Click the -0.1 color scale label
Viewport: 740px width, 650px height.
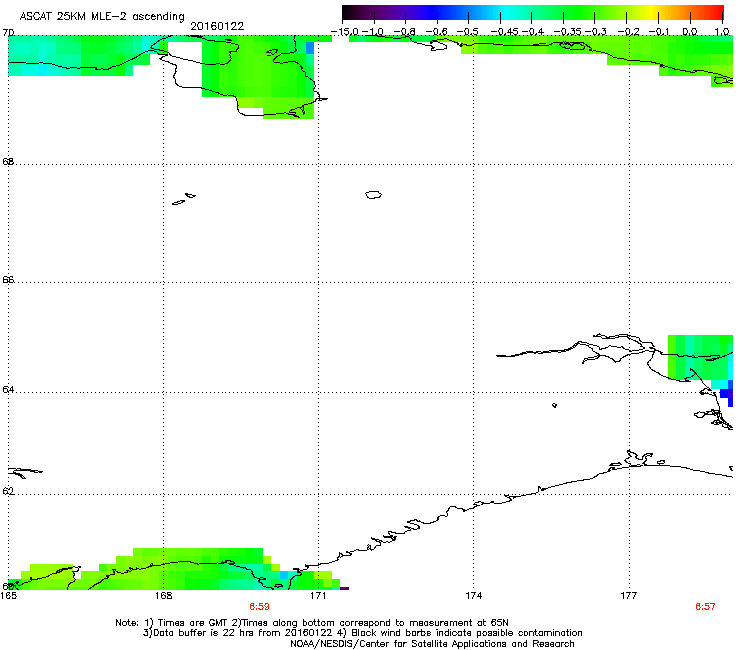click(659, 32)
